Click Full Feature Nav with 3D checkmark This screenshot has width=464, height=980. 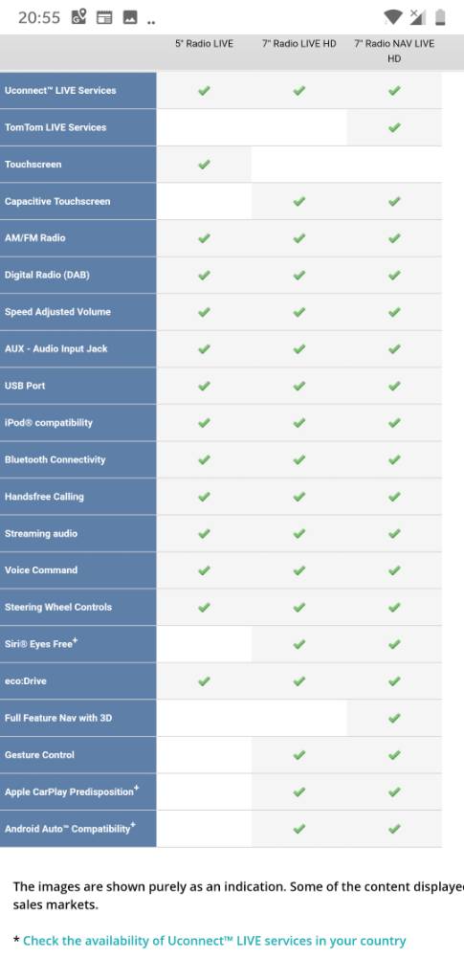click(394, 718)
